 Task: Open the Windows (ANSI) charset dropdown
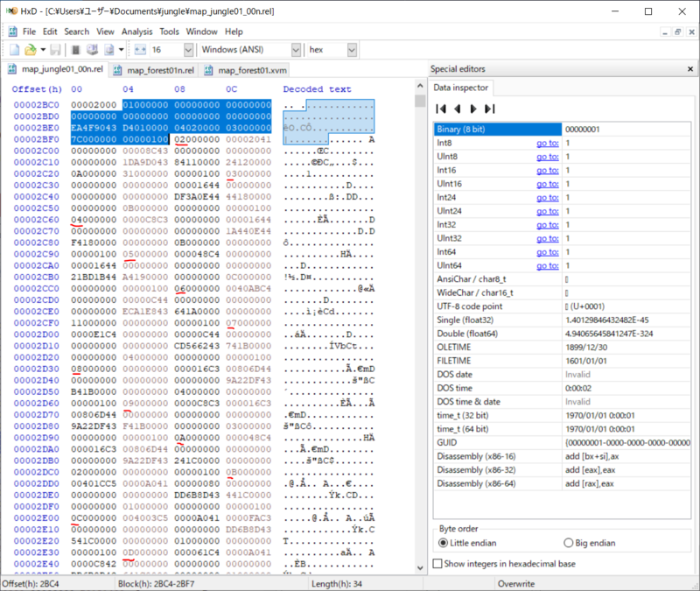[296, 50]
